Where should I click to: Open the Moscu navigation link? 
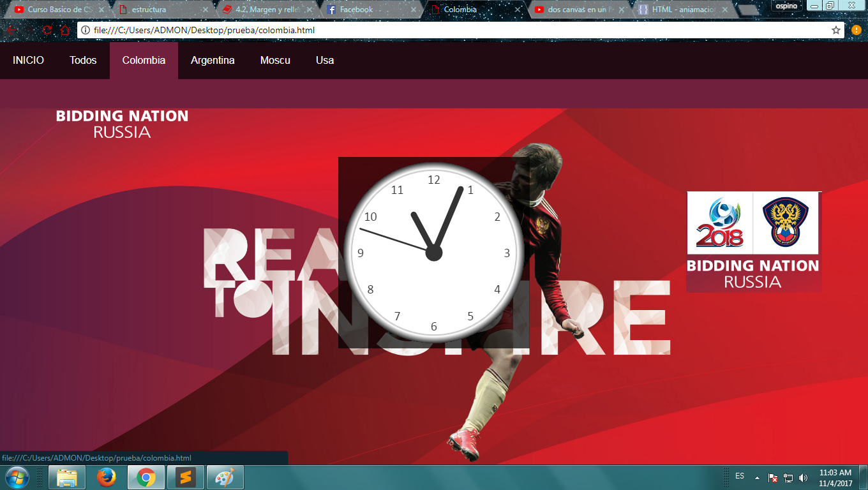(x=275, y=61)
